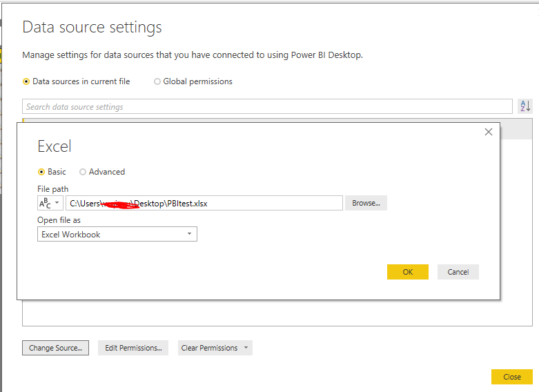Viewport: 539px width, 392px height.
Task: Focus the Search data source settings field
Action: tap(268, 106)
